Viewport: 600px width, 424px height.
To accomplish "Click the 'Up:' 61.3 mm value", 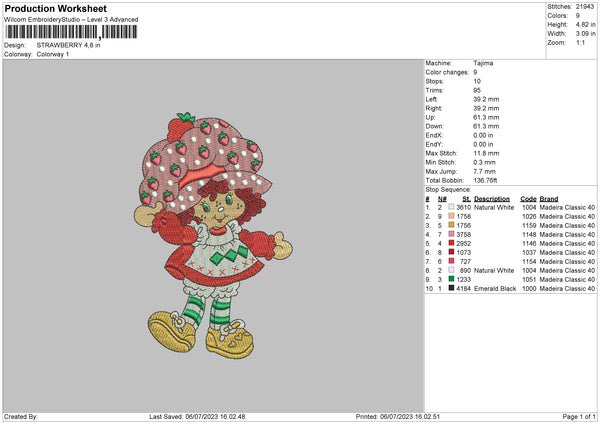I will (x=486, y=117).
